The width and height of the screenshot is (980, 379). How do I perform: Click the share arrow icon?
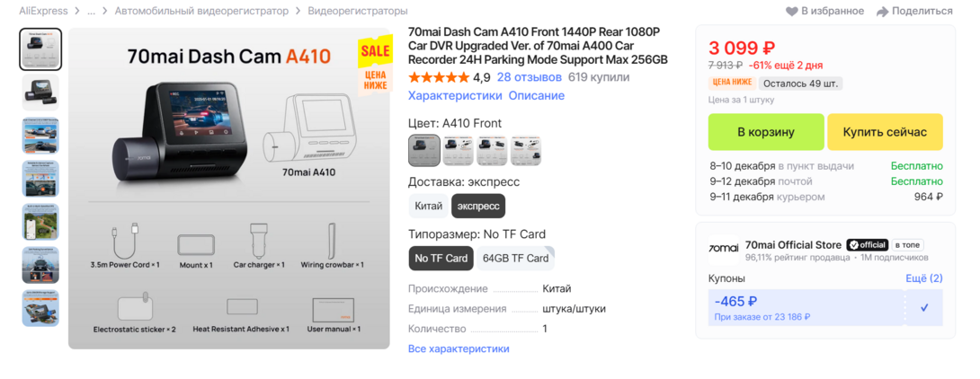(882, 12)
